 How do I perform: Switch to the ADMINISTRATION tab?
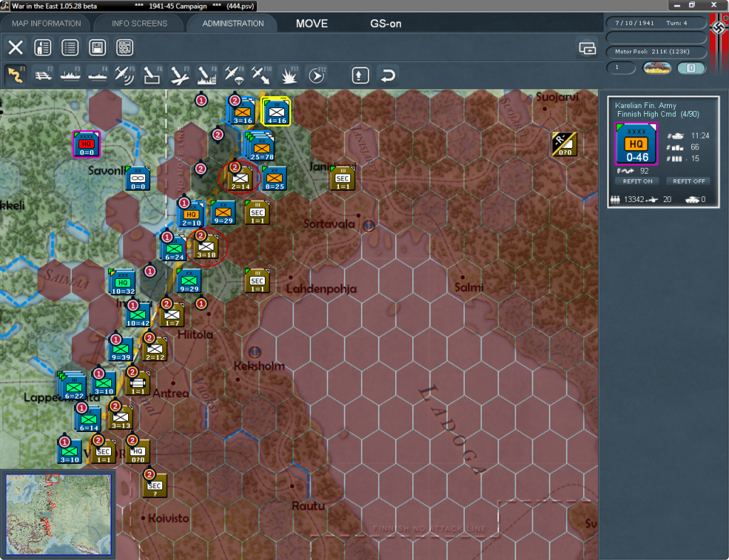pos(233,23)
